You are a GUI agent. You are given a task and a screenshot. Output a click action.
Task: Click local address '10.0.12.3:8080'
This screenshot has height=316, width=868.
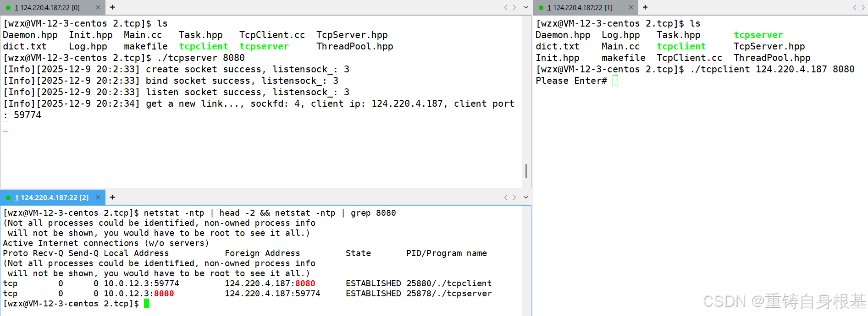pos(139,294)
